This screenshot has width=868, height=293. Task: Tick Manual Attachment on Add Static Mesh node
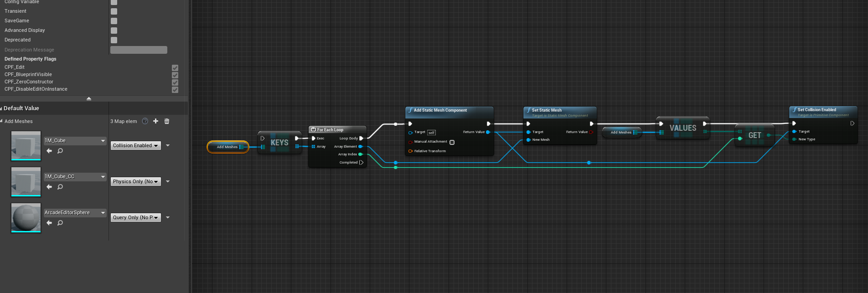452,142
